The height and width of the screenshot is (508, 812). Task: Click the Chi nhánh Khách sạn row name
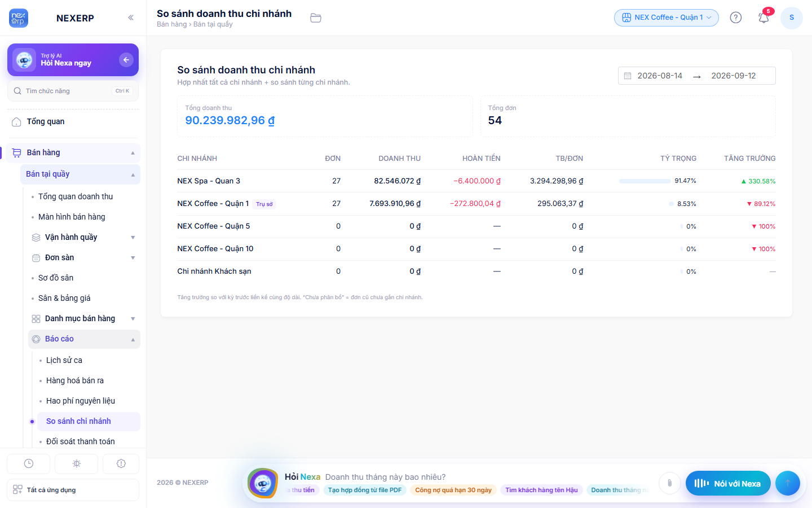pos(214,271)
